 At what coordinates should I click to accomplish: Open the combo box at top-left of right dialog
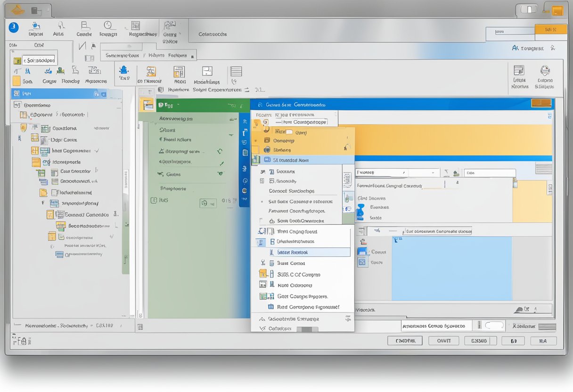click(x=381, y=173)
